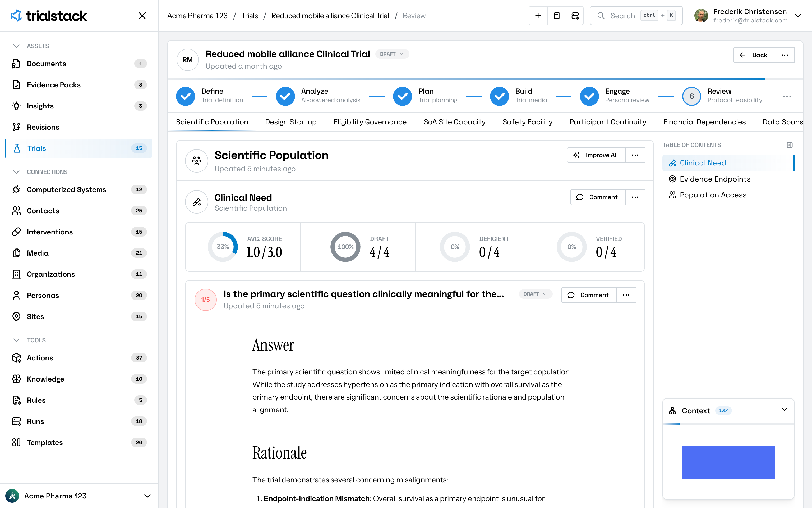Collapse the CONNECTIONS section chevron
This screenshot has width=812, height=508.
tap(16, 172)
